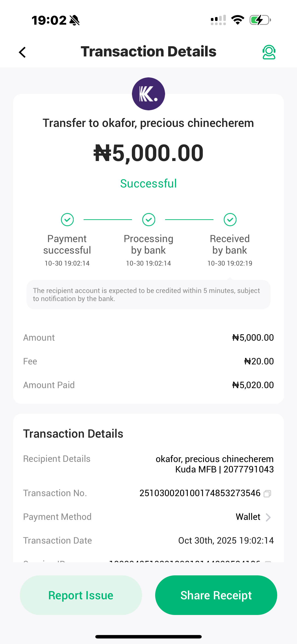Tap the Transaction Details page title
Image resolution: width=297 pixels, height=644 pixels.
(x=148, y=52)
